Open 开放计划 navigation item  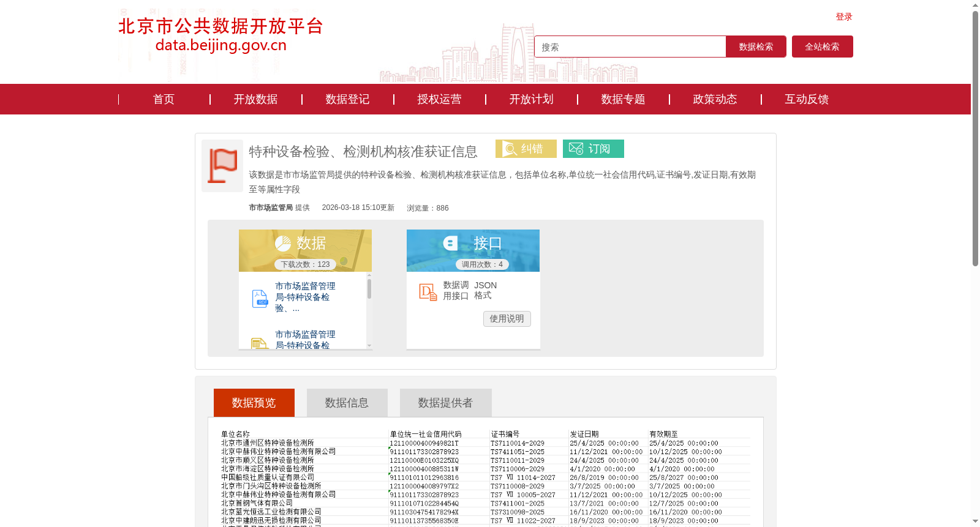coord(531,99)
